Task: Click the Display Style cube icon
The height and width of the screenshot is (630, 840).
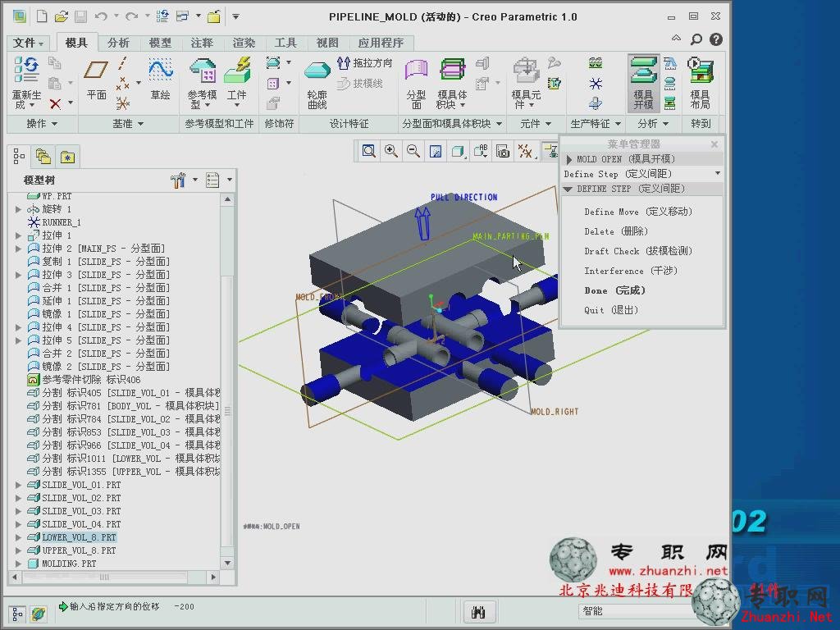Action: coord(458,152)
